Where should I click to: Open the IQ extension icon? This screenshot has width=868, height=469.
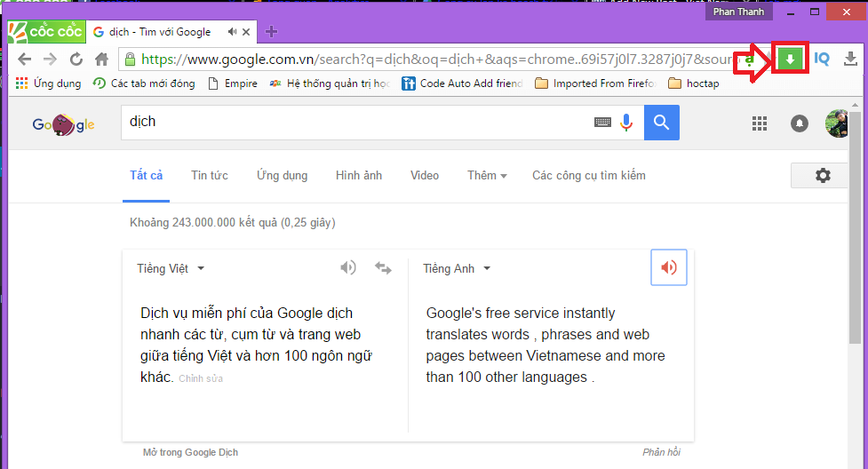pos(822,58)
